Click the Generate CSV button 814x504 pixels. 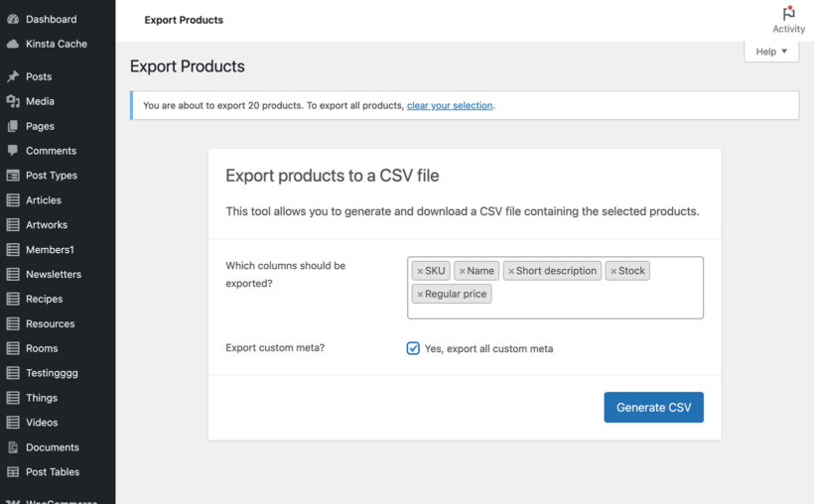point(653,408)
